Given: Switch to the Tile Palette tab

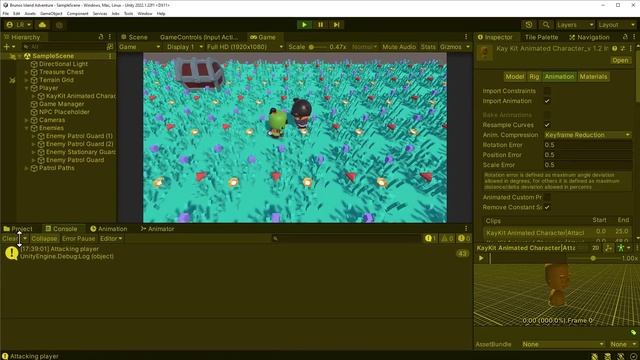Looking at the screenshot, I should pos(541,37).
